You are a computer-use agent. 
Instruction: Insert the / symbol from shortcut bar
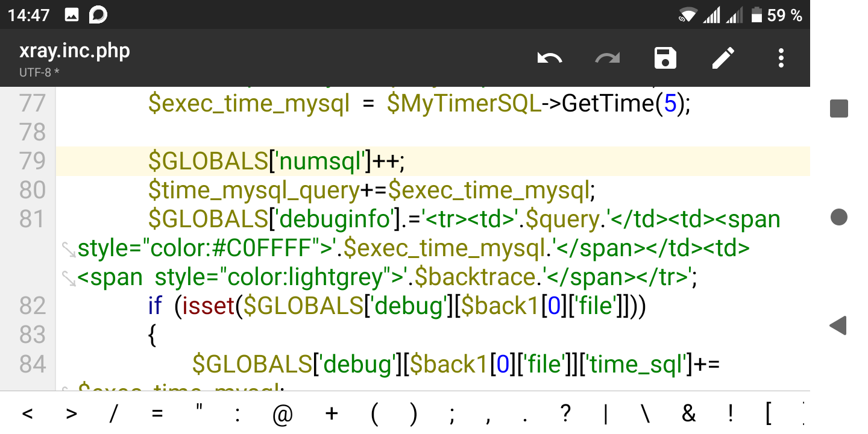(114, 414)
